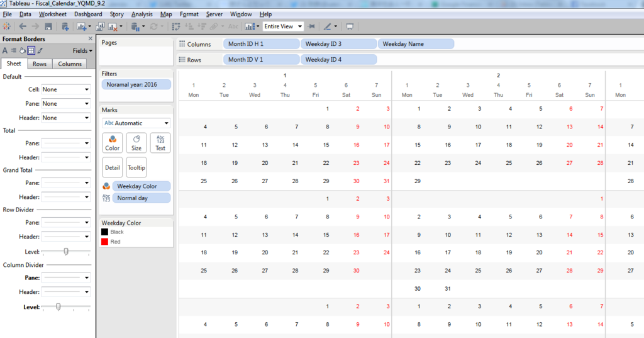Open the Row Divider Pane dropdown
Screen dimensions: 644x338
coord(65,222)
